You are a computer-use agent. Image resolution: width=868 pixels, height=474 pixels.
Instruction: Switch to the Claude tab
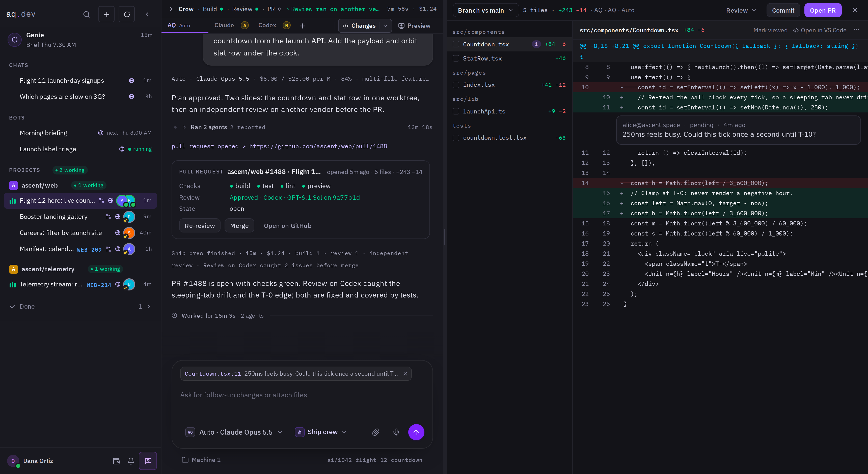click(x=231, y=25)
